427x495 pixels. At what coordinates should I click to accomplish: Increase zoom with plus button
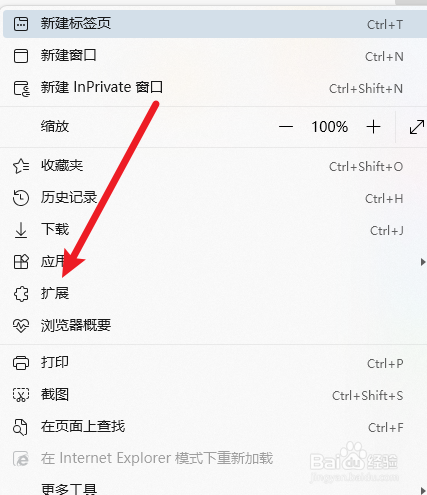click(x=373, y=127)
